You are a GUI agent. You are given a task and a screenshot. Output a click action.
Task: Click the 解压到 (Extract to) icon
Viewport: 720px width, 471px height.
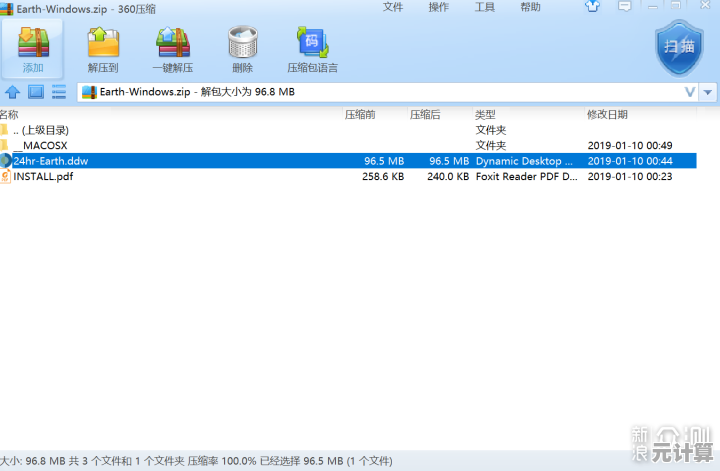tap(103, 43)
